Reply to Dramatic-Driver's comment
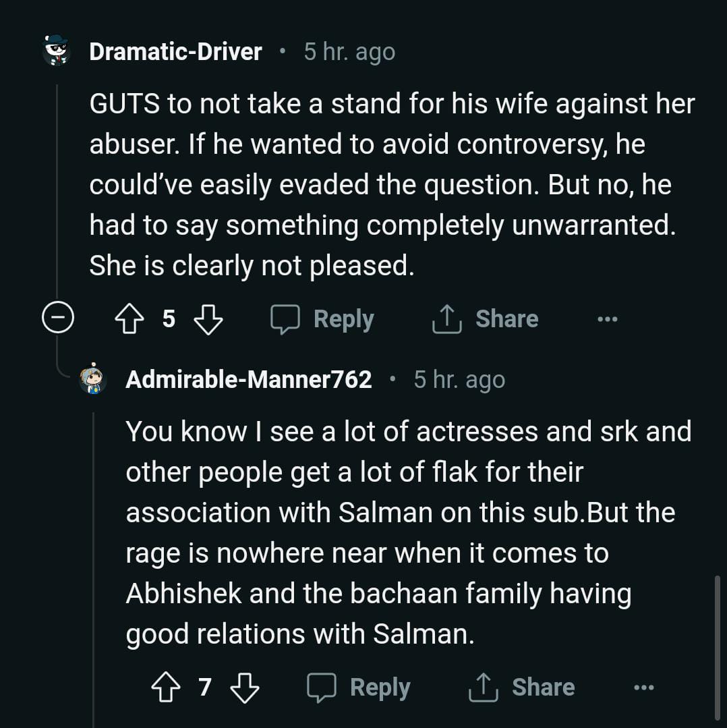The height and width of the screenshot is (728, 727). 322,319
